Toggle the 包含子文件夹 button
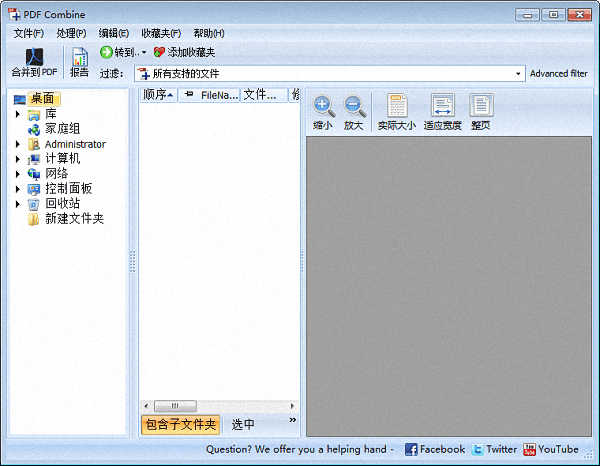Image resolution: width=600 pixels, height=466 pixels. click(181, 425)
